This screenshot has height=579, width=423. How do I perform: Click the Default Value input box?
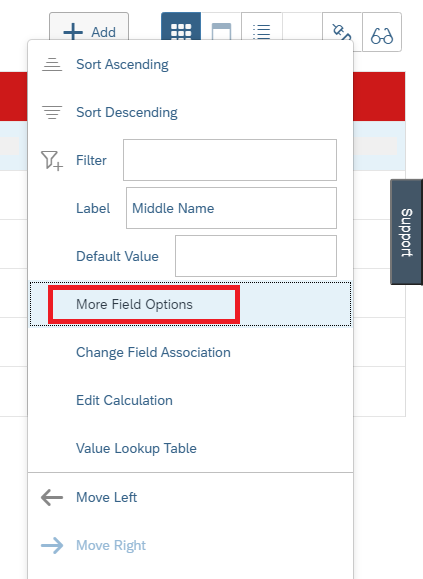256,256
